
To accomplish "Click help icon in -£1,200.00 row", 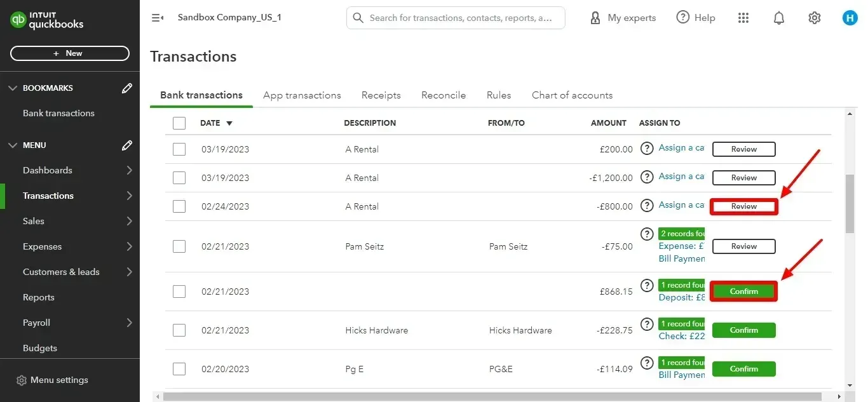I will (x=647, y=177).
